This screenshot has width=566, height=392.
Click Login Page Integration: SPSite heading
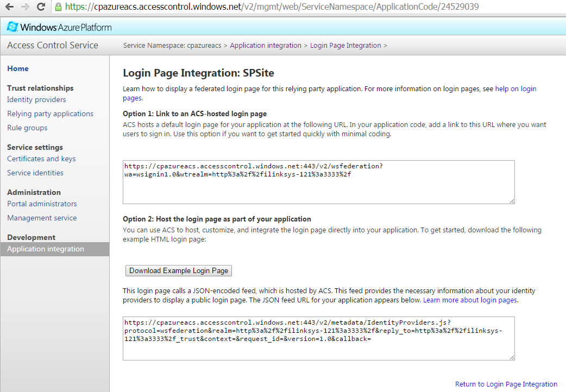click(x=198, y=73)
